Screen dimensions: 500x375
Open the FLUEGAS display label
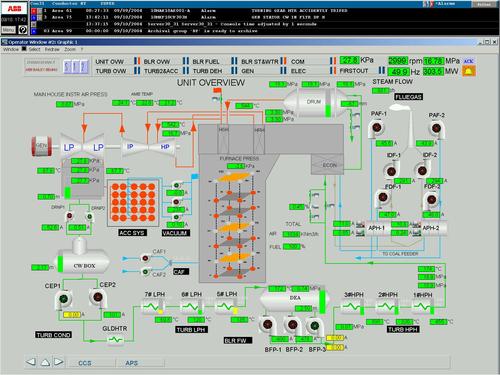coord(409,97)
